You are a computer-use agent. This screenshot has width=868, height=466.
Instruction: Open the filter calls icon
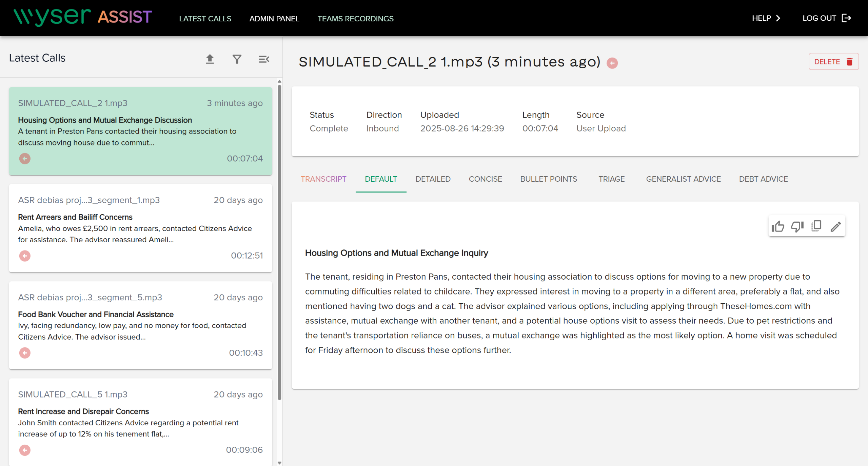[237, 59]
